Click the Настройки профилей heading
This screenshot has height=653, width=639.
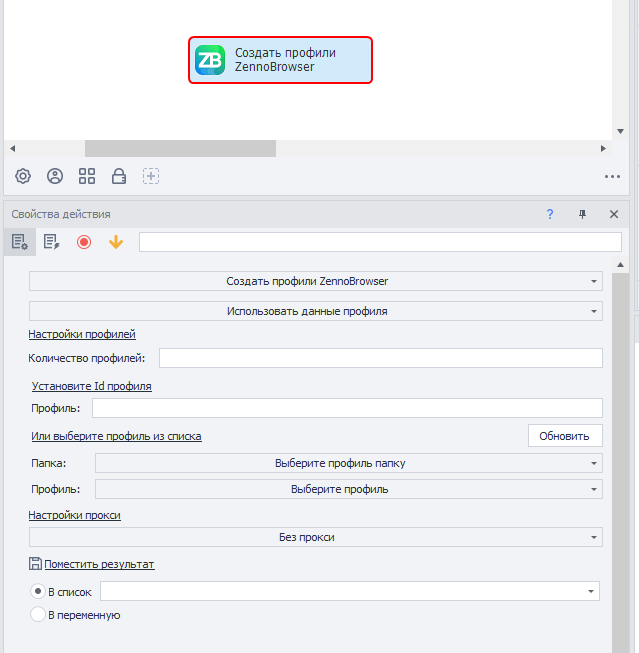click(82, 334)
